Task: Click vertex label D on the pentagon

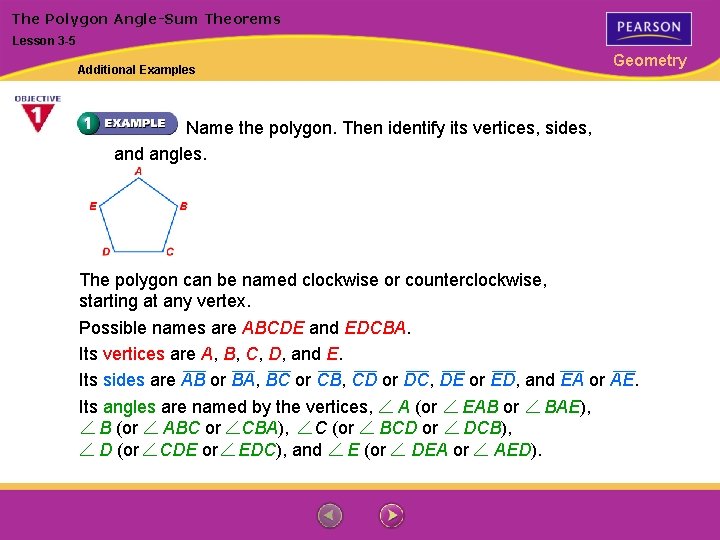Action: [x=106, y=252]
